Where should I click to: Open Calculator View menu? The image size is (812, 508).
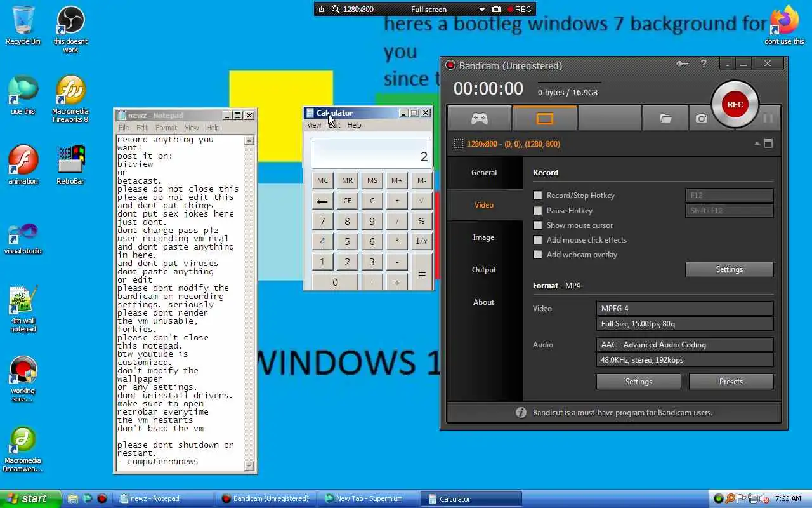(314, 125)
